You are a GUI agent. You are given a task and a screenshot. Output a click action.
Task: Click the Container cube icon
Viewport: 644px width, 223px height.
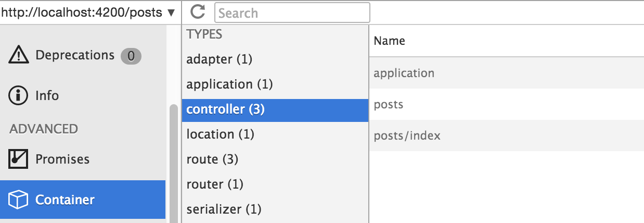click(18, 200)
